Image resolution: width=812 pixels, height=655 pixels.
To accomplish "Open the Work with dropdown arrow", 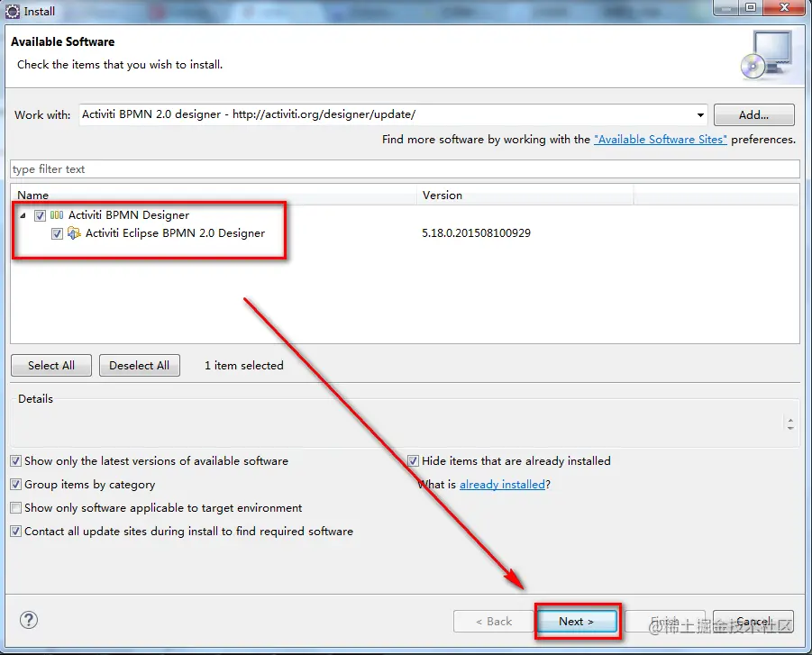I will pyautogui.click(x=700, y=115).
